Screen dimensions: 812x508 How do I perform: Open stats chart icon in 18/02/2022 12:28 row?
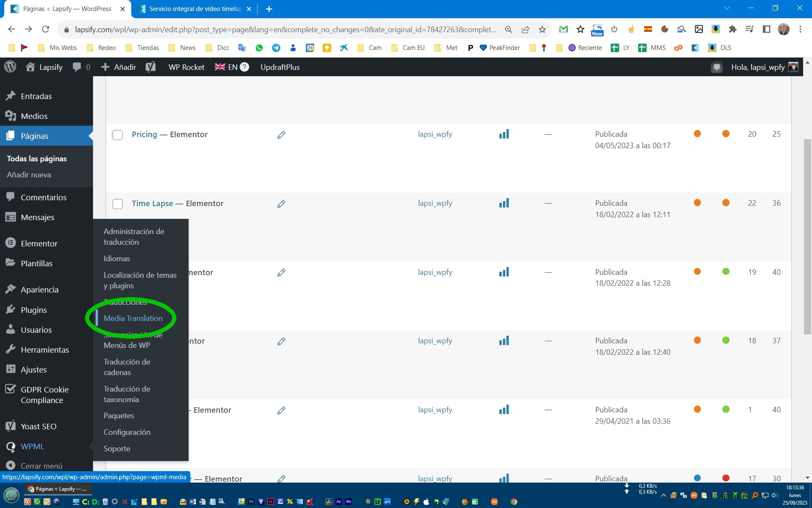504,272
